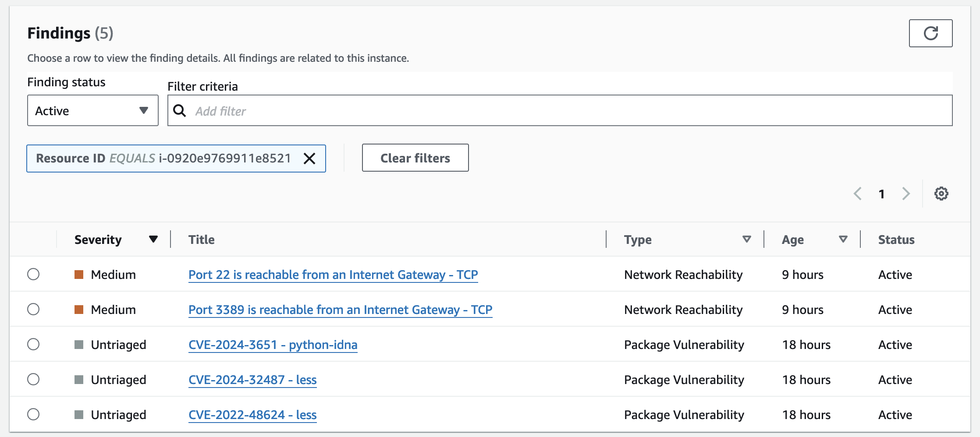Remove the Resource ID filter chip
This screenshot has height=437, width=980.
[309, 159]
